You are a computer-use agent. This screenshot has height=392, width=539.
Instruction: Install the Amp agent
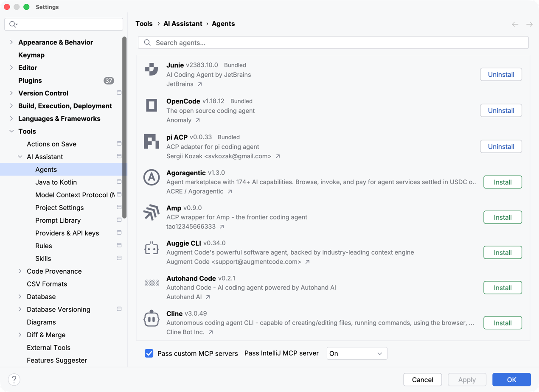(x=503, y=217)
